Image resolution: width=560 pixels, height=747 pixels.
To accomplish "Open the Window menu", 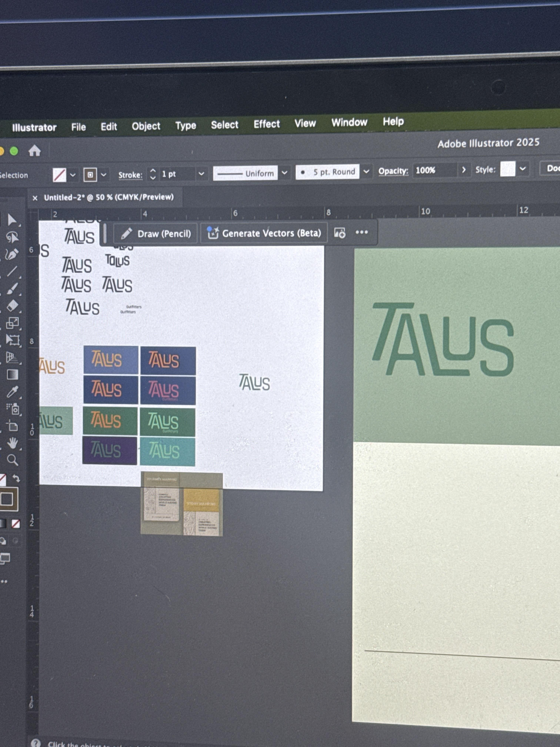I will pos(349,123).
